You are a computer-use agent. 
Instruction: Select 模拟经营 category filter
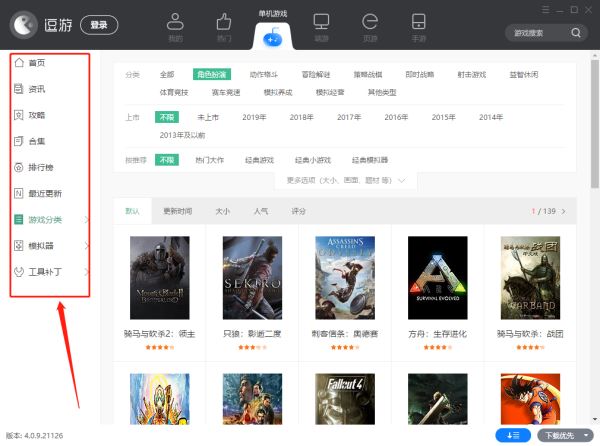point(330,92)
